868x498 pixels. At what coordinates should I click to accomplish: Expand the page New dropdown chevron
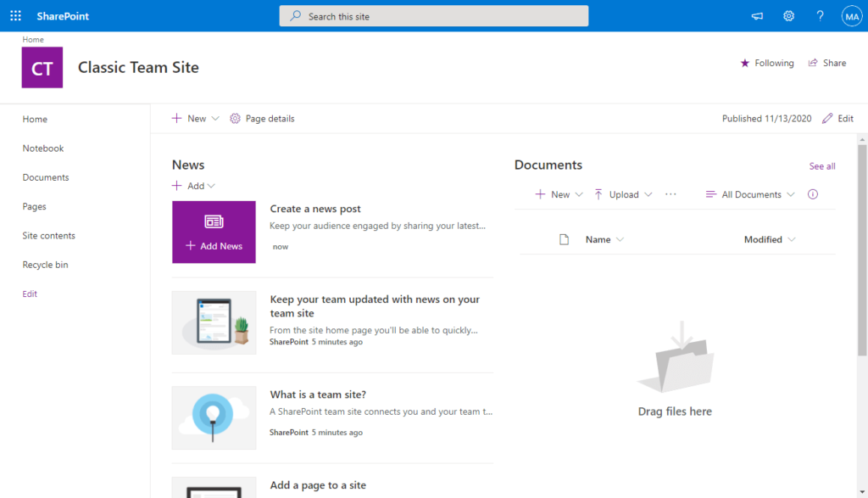(215, 119)
